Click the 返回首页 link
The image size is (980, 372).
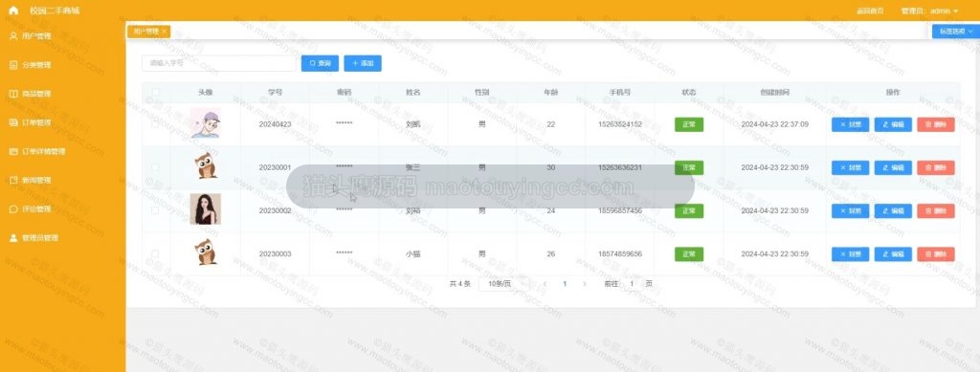869,11
